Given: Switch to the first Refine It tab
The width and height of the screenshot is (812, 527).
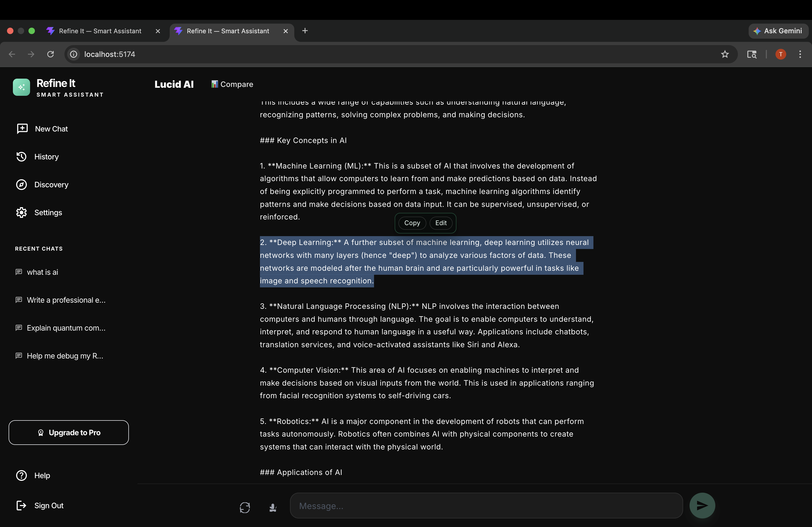Looking at the screenshot, I should 100,31.
